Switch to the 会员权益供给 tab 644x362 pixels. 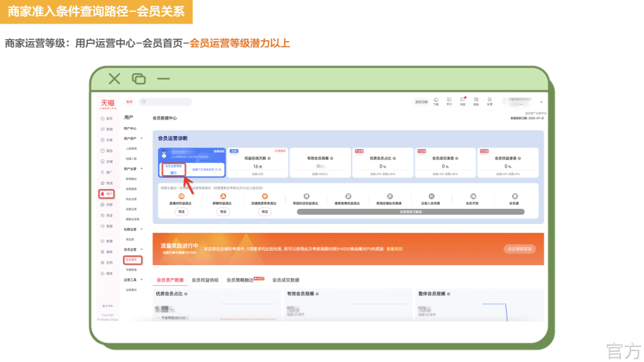click(x=205, y=280)
